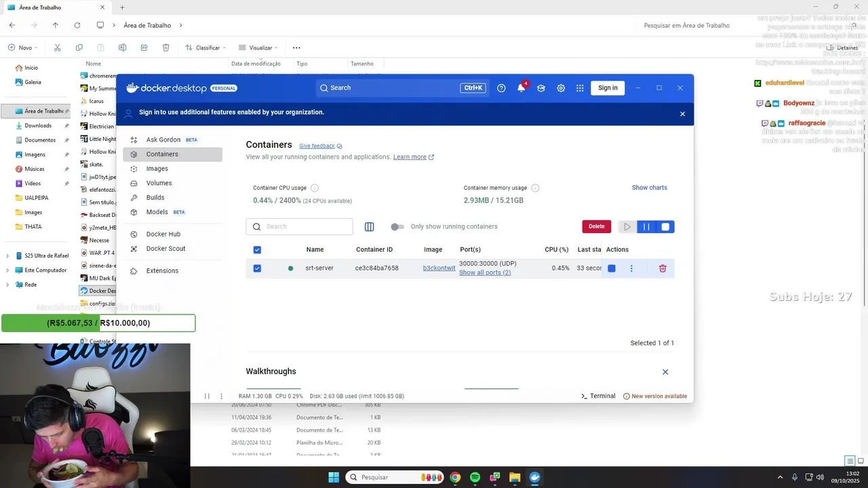Show info for Container memory usage

[x=535, y=188]
